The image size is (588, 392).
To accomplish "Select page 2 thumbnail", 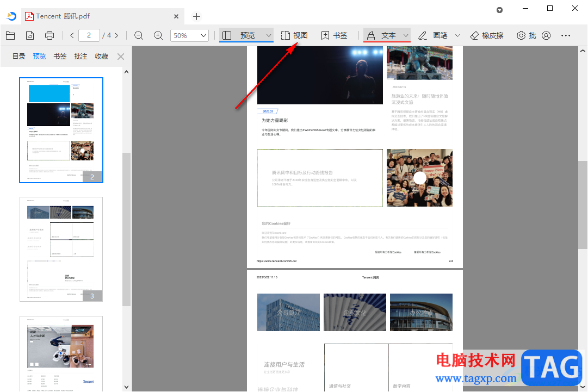I will (x=61, y=130).
